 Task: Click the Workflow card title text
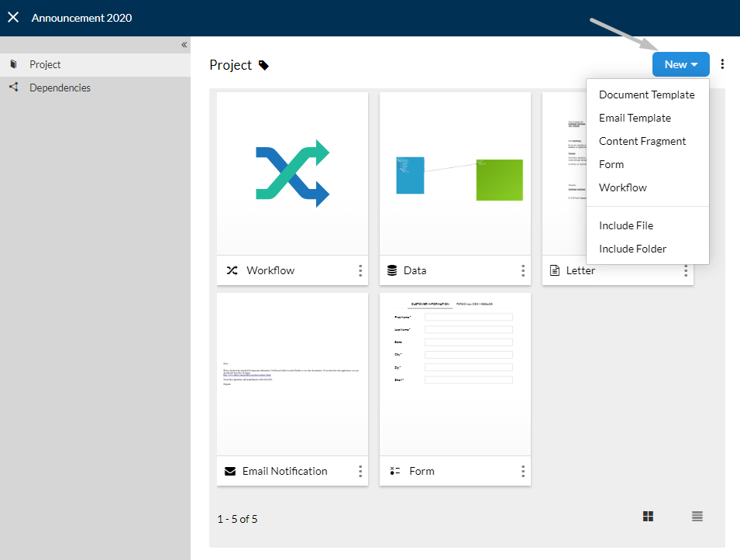(x=270, y=270)
